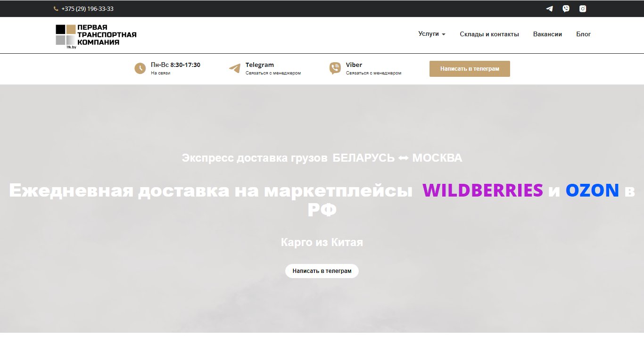Screen dimensions: 644x362
Task: Click the gold Написать в телеграм button
Action: coord(470,69)
